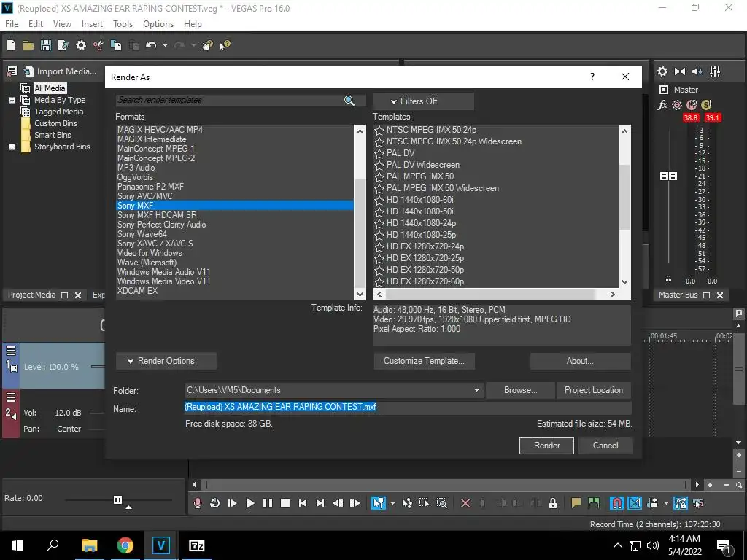Toggle loop playback in transport
Image resolution: width=747 pixels, height=560 pixels.
[x=215, y=503]
